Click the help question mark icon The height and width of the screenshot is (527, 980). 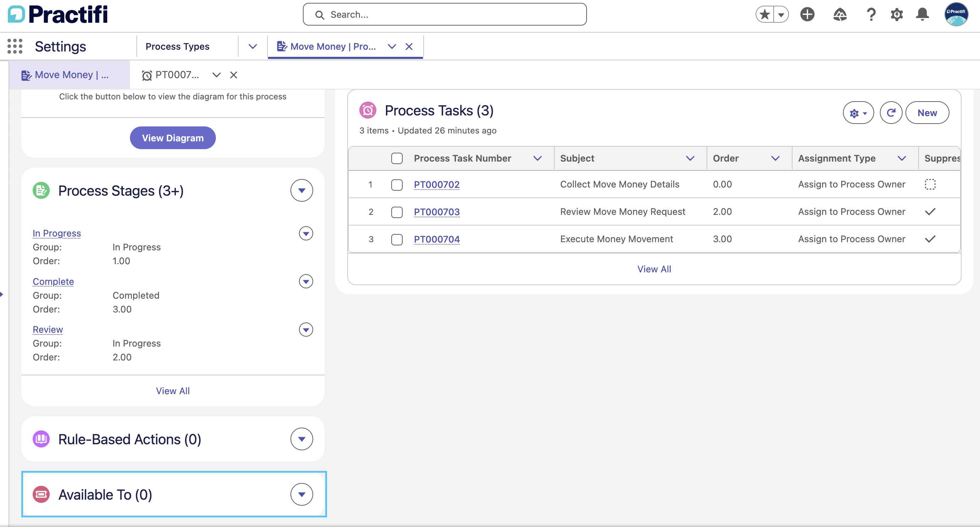[x=871, y=15]
